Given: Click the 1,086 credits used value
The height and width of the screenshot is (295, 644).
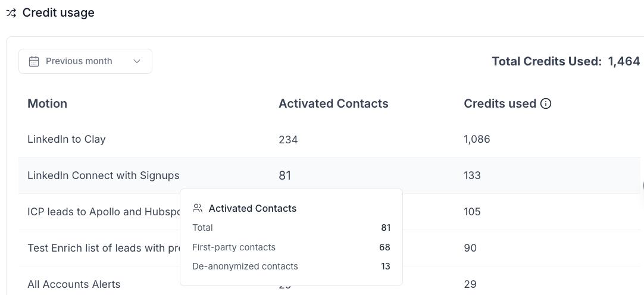Looking at the screenshot, I should pos(477,139).
